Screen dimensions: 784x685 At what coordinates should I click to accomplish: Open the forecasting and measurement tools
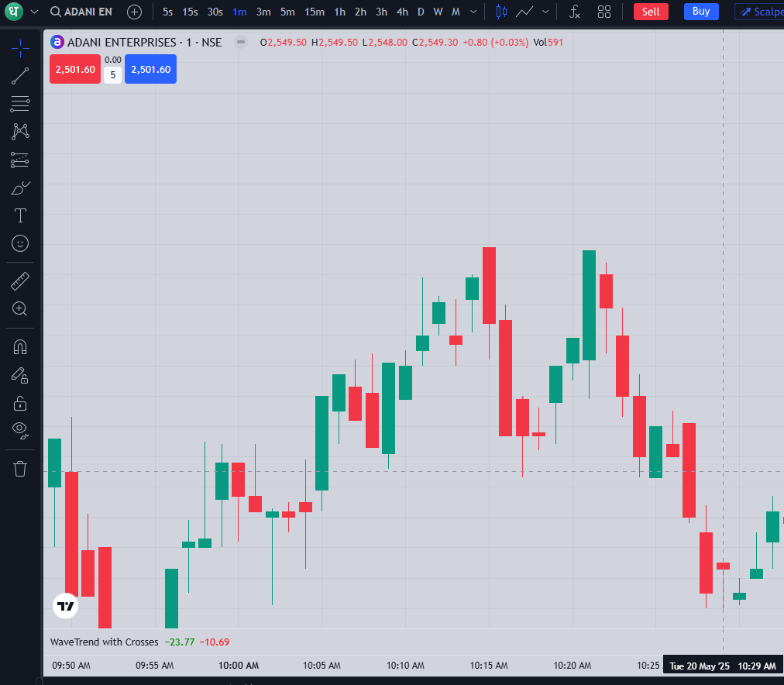(x=20, y=160)
